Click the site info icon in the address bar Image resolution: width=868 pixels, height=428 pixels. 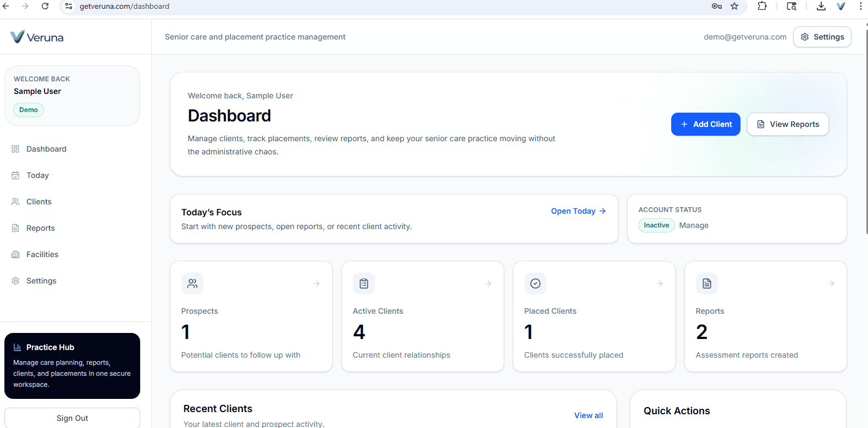point(69,6)
